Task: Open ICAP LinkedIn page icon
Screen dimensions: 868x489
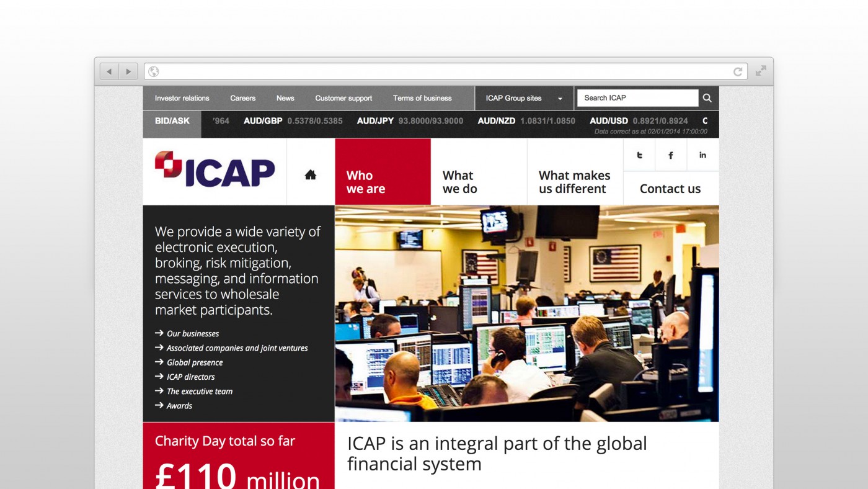Action: click(x=702, y=155)
